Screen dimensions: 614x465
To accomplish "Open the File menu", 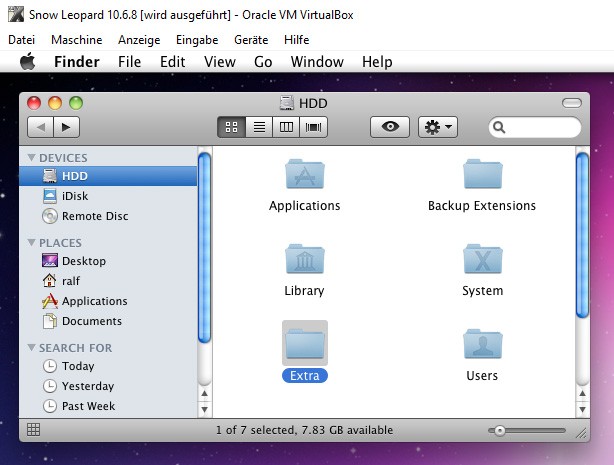I will coord(129,62).
